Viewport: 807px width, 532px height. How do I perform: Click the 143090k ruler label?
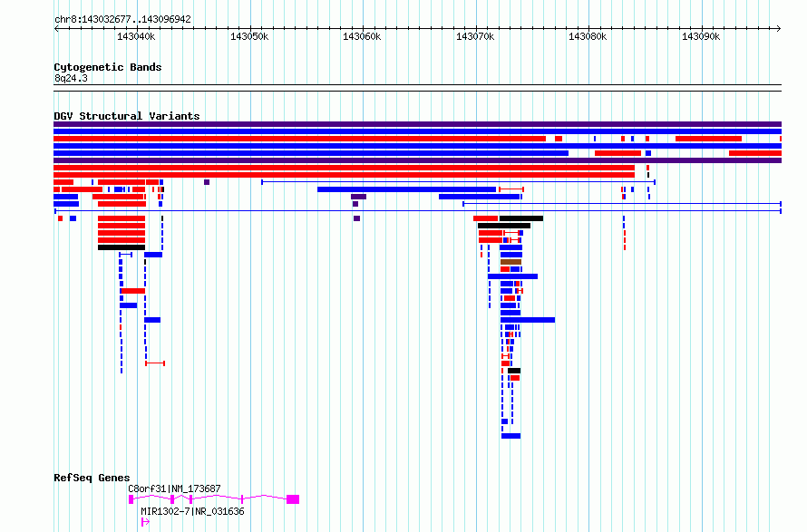pyautogui.click(x=701, y=36)
